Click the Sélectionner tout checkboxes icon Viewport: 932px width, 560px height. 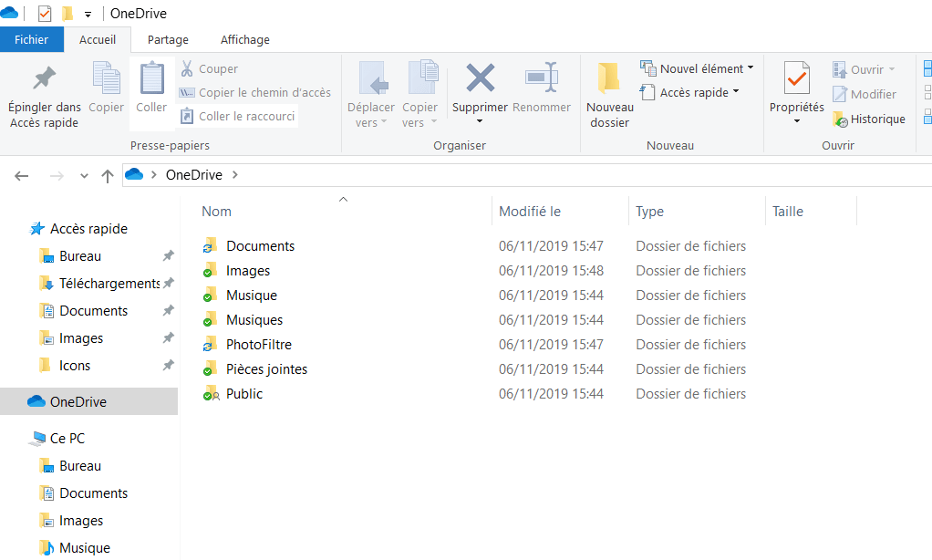click(x=926, y=67)
